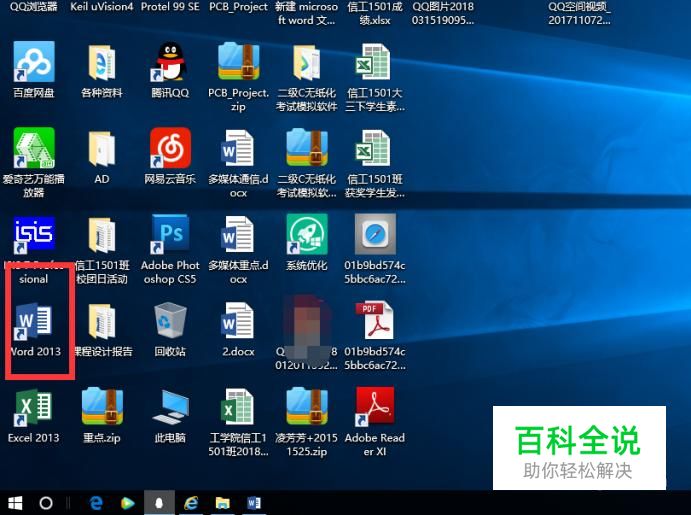This screenshot has height=515, width=691.
Task: Open the 回收站 recycle bin
Action: [170, 322]
